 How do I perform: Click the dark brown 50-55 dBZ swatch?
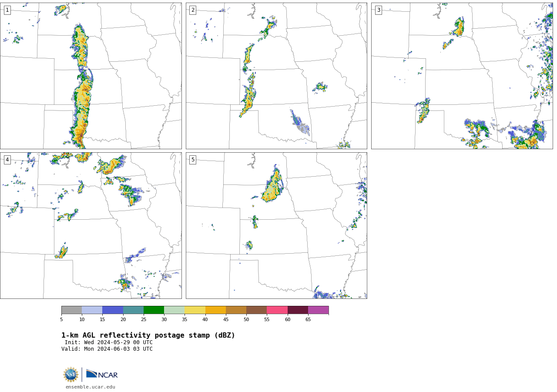(x=256, y=310)
